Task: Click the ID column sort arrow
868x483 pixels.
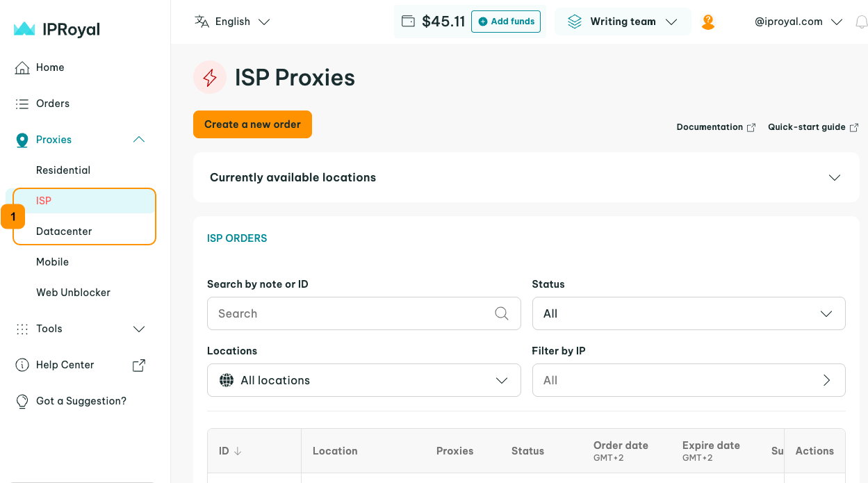Action: [238, 451]
